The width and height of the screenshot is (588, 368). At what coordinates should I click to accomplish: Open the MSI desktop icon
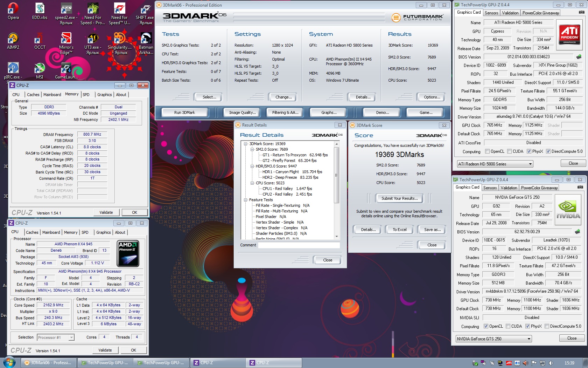40,70
